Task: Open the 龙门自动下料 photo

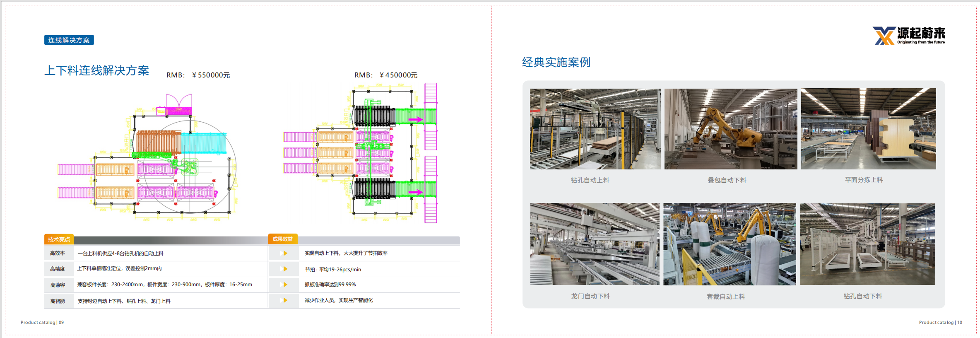Action: point(595,244)
